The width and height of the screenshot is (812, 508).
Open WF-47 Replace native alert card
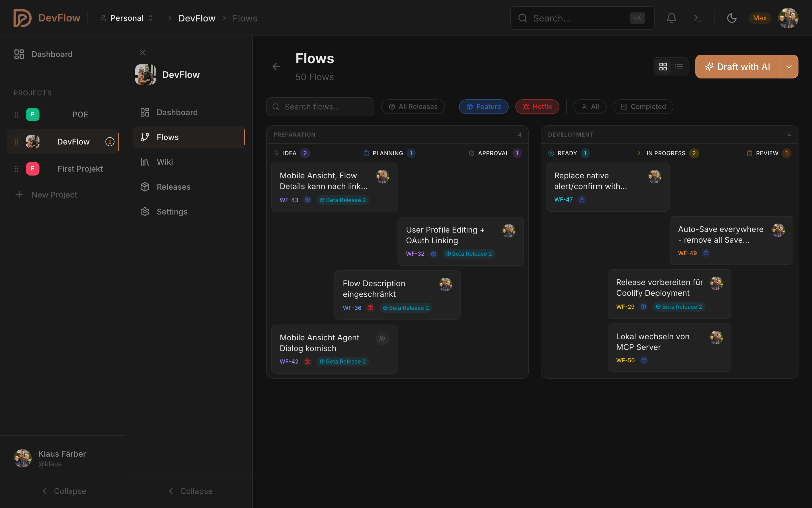coord(608,187)
